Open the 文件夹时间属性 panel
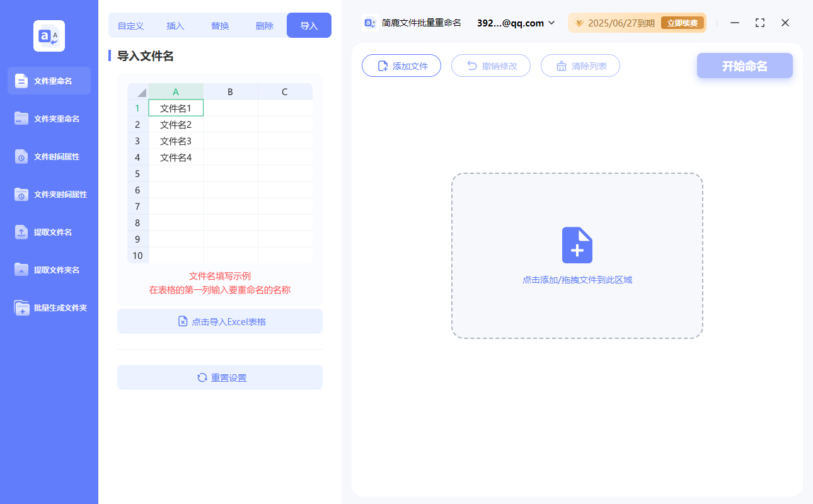Image resolution: width=813 pixels, height=504 pixels. coord(49,194)
